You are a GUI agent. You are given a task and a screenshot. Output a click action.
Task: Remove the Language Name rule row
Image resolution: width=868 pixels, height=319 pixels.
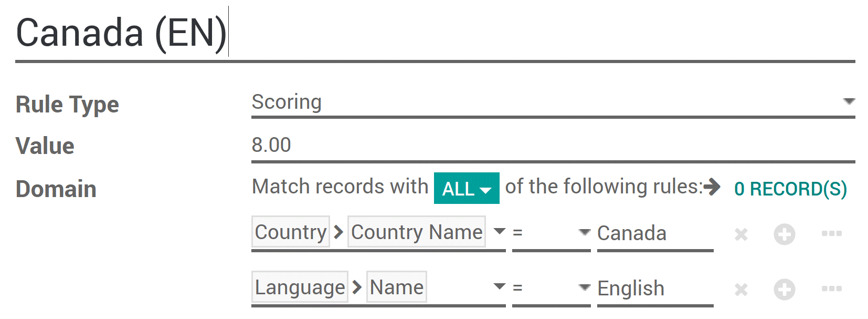tap(741, 289)
